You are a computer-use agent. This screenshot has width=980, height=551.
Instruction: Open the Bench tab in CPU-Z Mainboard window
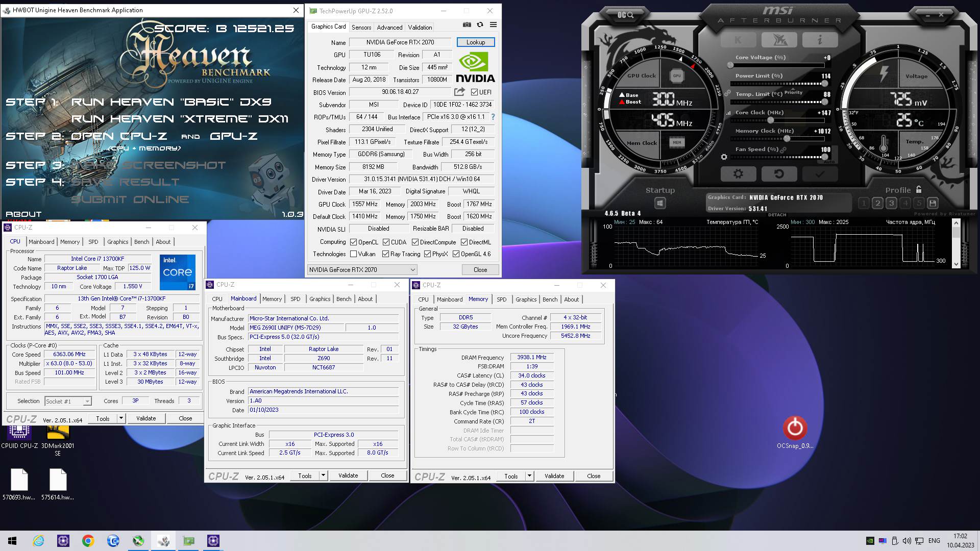point(344,299)
